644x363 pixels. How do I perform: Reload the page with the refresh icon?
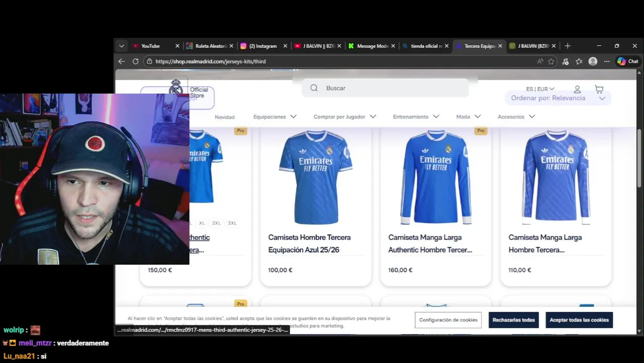click(136, 61)
